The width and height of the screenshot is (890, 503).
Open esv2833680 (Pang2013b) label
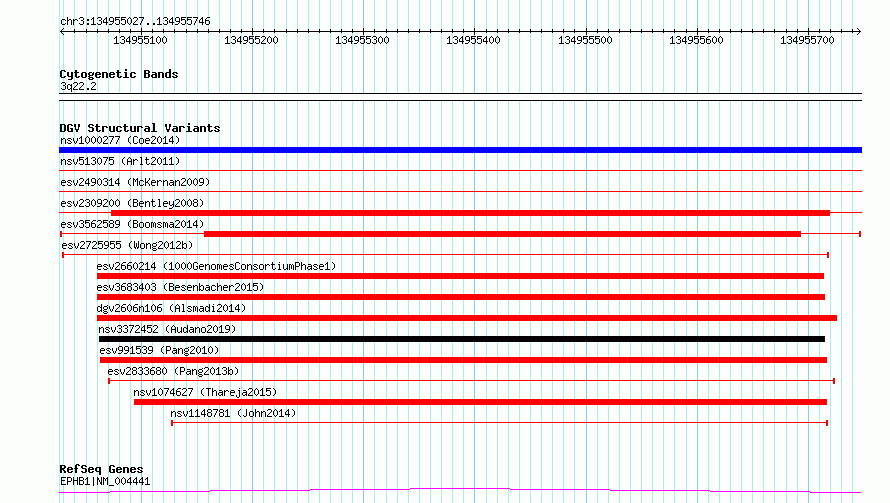click(x=173, y=371)
